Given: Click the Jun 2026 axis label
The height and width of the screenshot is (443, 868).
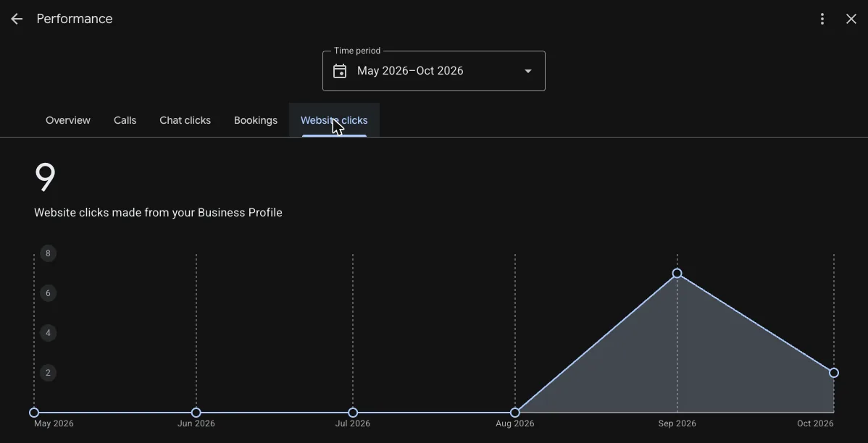Looking at the screenshot, I should coord(196,423).
